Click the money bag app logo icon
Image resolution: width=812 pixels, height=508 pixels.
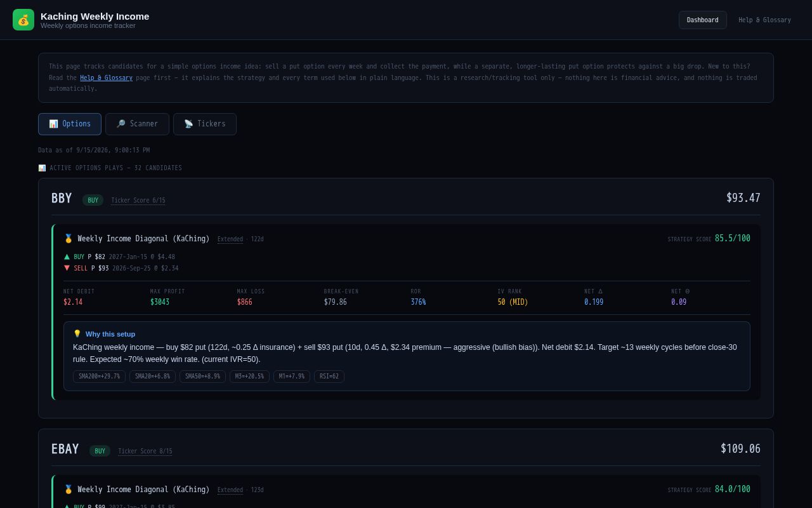coord(23,20)
